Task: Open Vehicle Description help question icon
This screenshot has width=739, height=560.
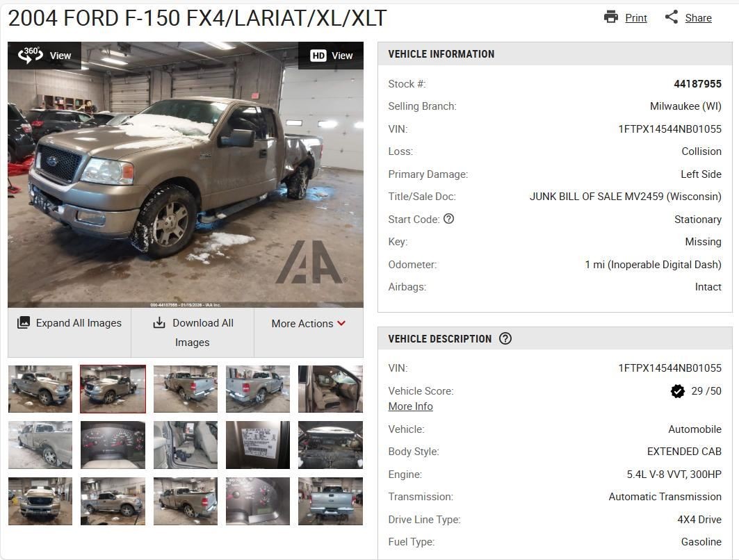Action: coord(505,338)
